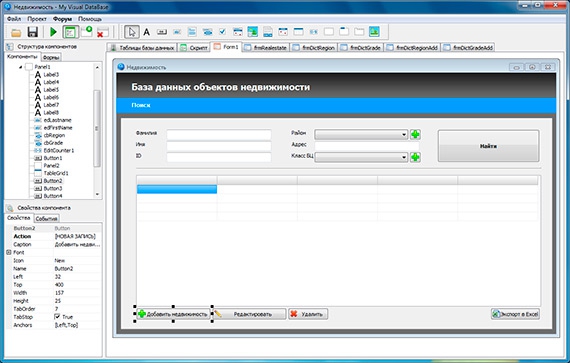Pick the DateTimePicker component in the palette
Screen dimensions: 570x363
(x=238, y=32)
